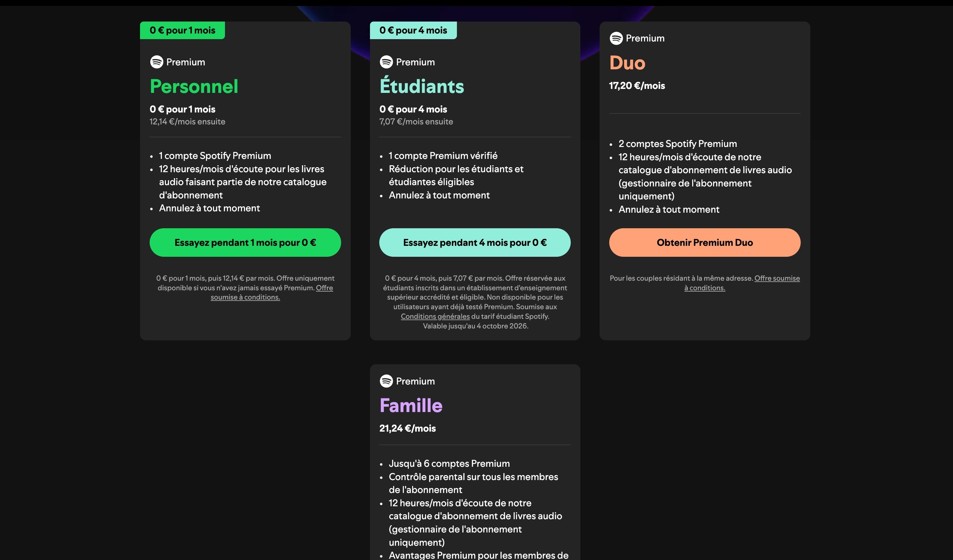Screen dimensions: 953x560
Task: Click '1 compte Premium vérifié' bullet
Action: (443, 155)
